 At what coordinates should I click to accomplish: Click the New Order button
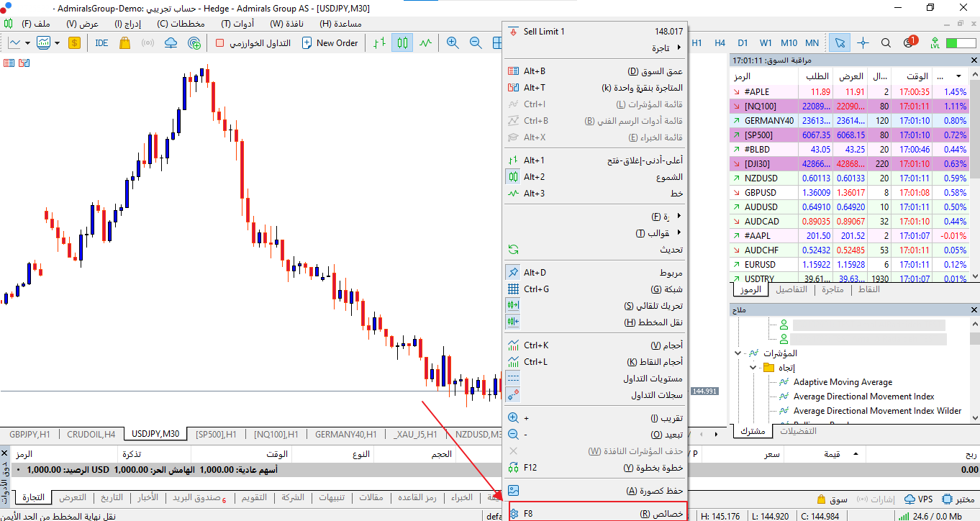[330, 43]
